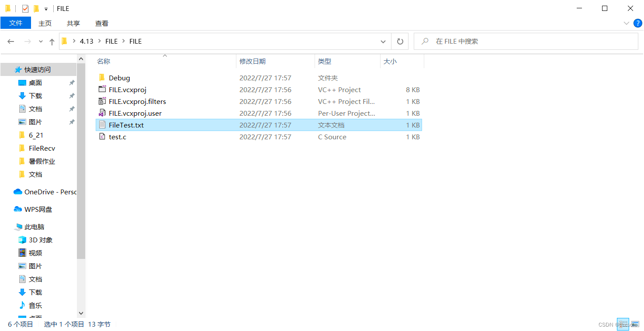This screenshot has height=331, width=644.
Task: Click the 桌面 desktop icon in quick access
Action: (22, 83)
